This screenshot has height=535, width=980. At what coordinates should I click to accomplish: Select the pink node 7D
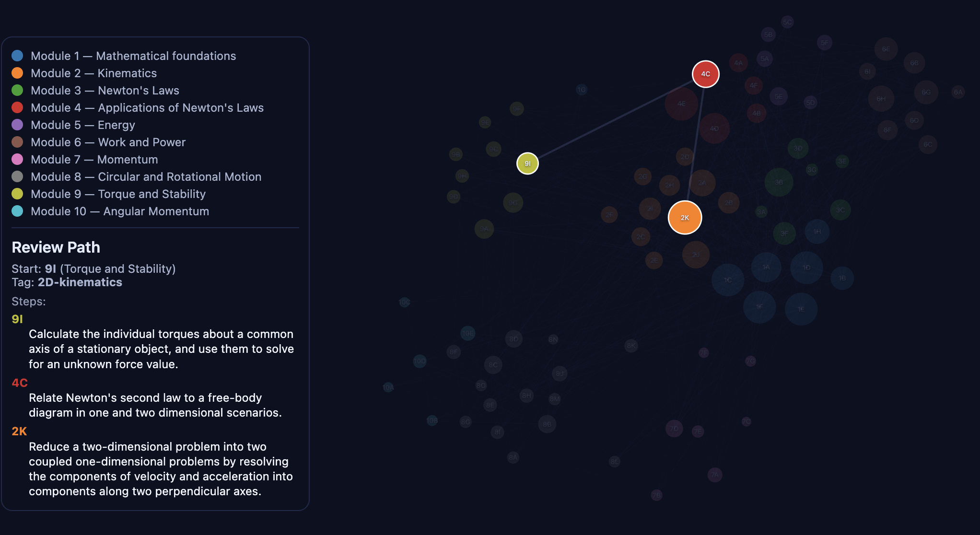(x=674, y=429)
